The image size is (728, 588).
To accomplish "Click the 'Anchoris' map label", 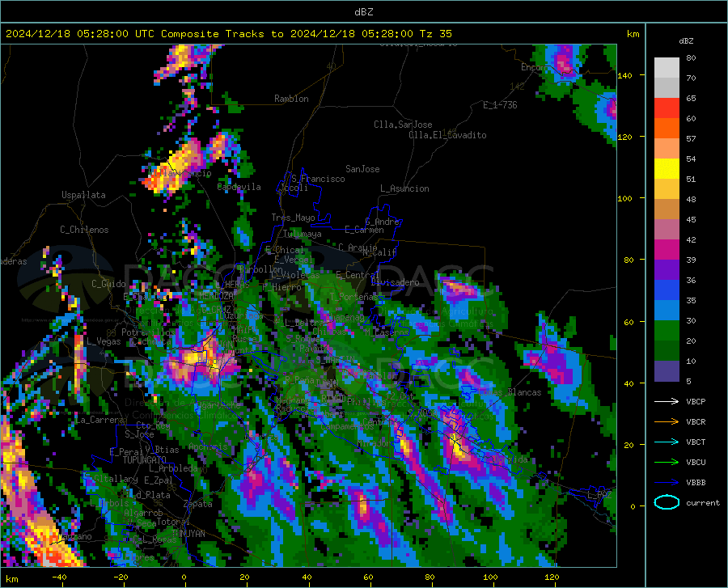I will [x=208, y=447].
